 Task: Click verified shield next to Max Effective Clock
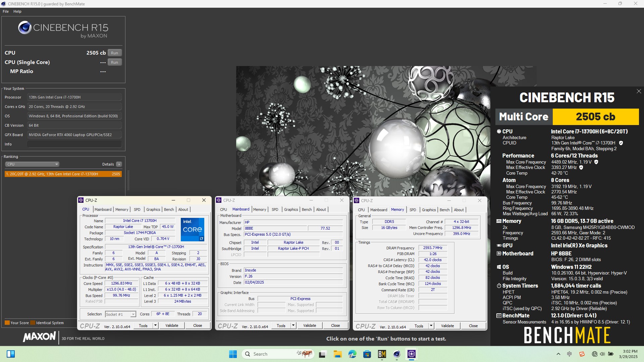[x=581, y=168]
